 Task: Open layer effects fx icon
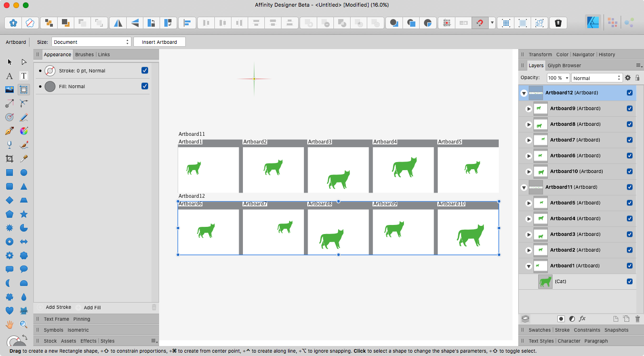[x=582, y=318]
